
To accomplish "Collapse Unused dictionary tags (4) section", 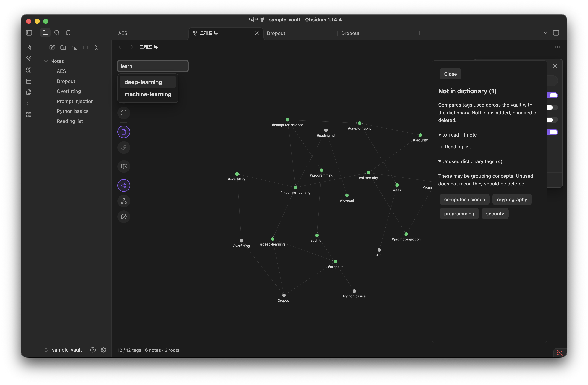I will tap(470, 161).
